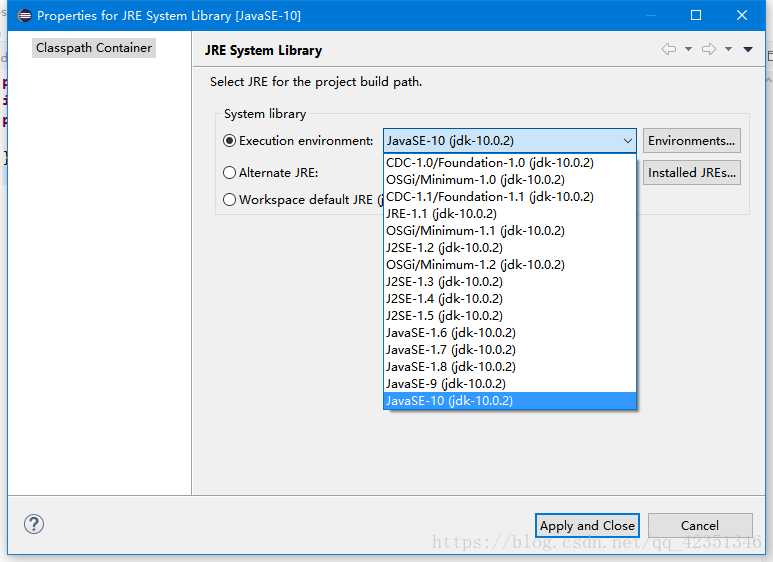Select JavaSE-1.8 environment option
Image resolution: width=773 pixels, height=562 pixels.
point(510,367)
